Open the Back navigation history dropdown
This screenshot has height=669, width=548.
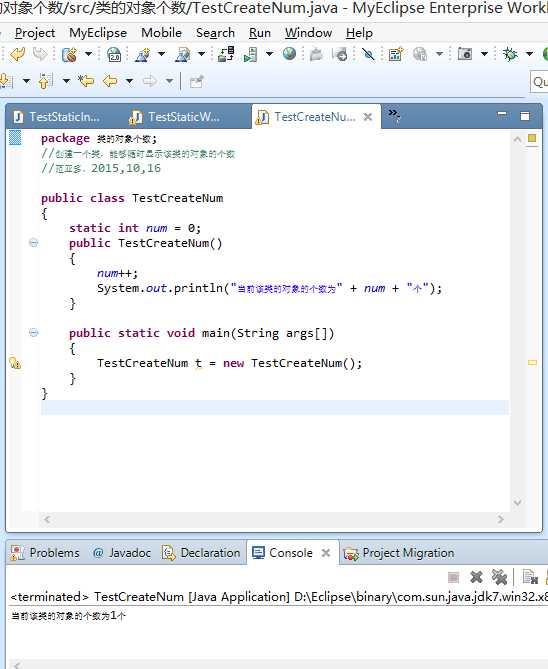pyautogui.click(x=129, y=81)
